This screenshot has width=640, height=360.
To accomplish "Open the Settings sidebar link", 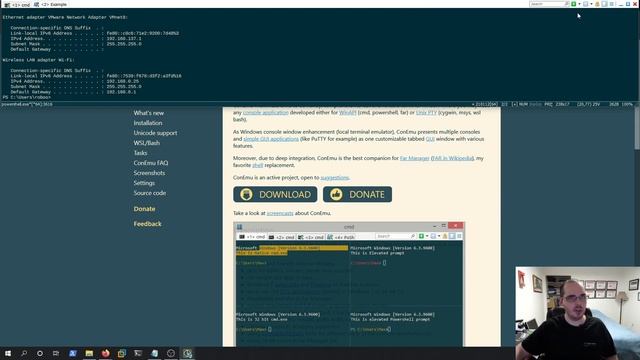I will tap(144, 183).
